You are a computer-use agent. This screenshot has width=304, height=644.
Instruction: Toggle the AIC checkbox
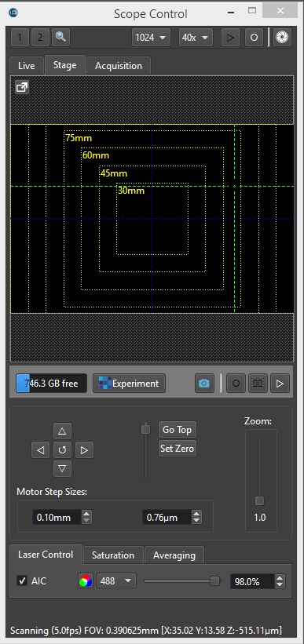pos(22,581)
